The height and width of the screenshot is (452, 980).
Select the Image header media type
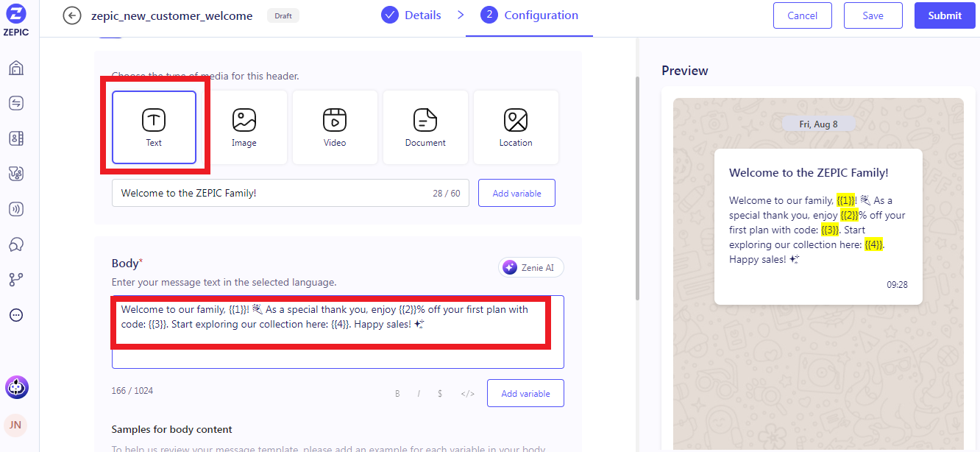coord(244,127)
